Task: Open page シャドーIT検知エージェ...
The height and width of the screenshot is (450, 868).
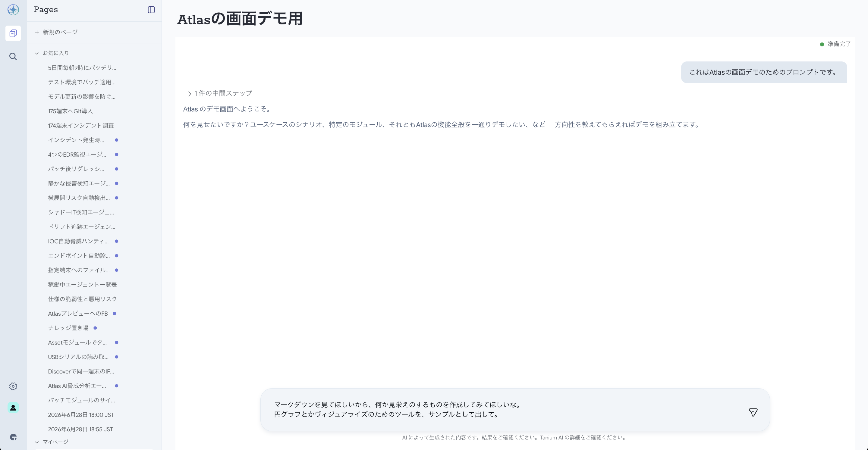Action: tap(81, 213)
